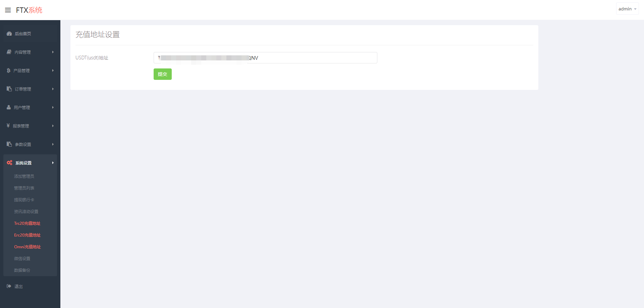
Task: Click the gears icon for 系统设置
Action: [9, 163]
